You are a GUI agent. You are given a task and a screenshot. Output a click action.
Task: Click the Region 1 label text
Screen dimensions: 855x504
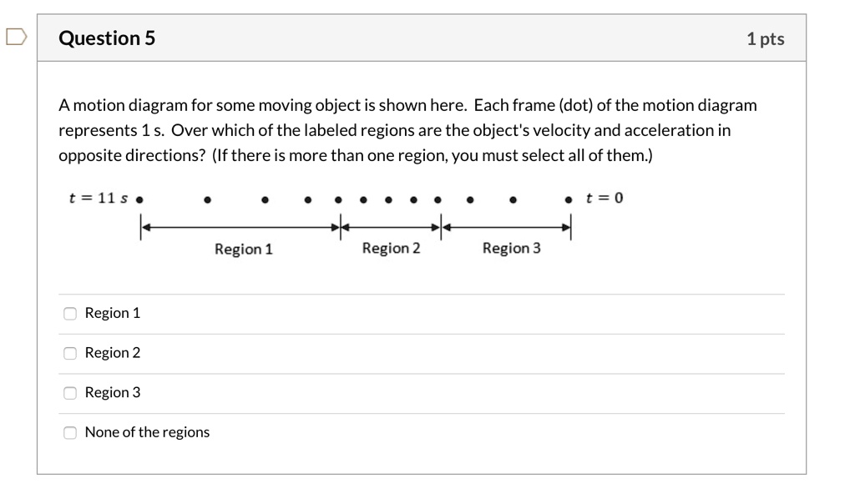pos(243,248)
